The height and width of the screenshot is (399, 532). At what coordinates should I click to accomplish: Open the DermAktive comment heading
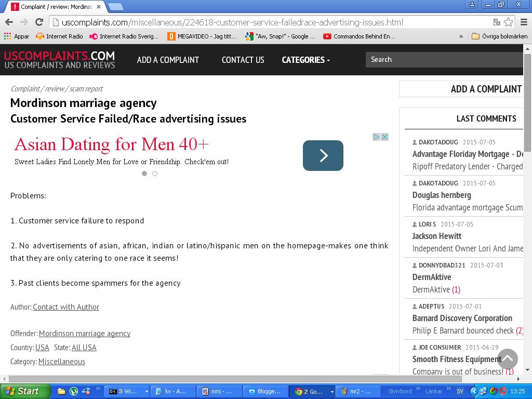coord(432,277)
